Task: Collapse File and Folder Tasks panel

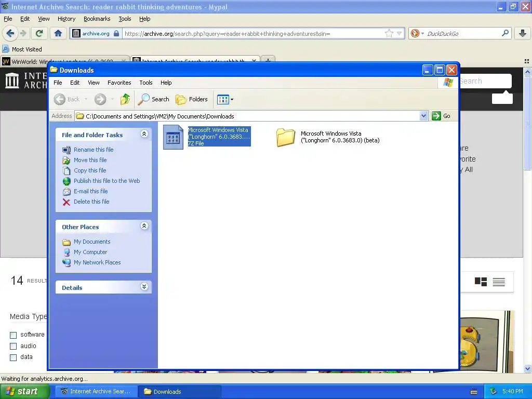Action: (x=144, y=134)
